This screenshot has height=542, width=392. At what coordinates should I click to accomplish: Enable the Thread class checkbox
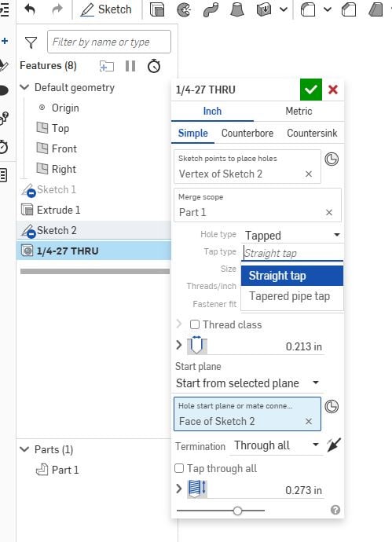click(x=195, y=324)
